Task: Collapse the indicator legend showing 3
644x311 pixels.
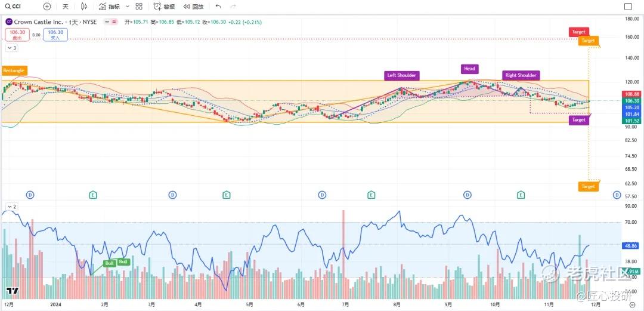Action: [x=11, y=48]
